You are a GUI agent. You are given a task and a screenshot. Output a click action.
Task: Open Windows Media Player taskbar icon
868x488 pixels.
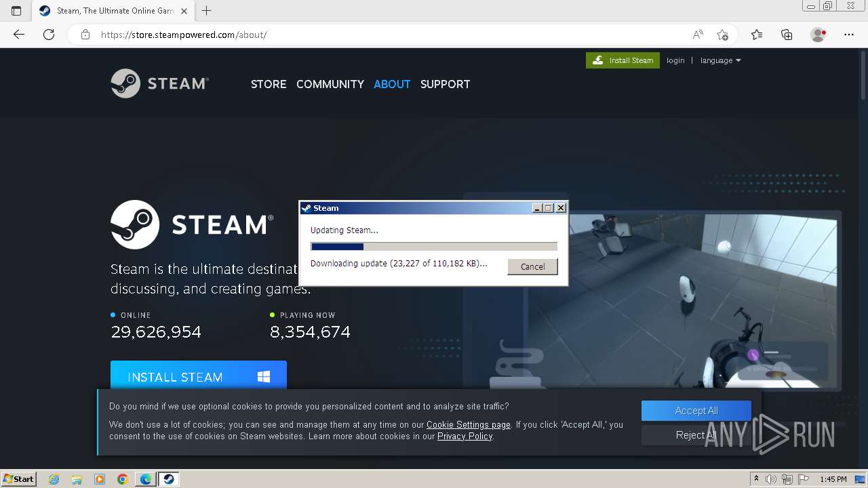pyautogui.click(x=100, y=479)
